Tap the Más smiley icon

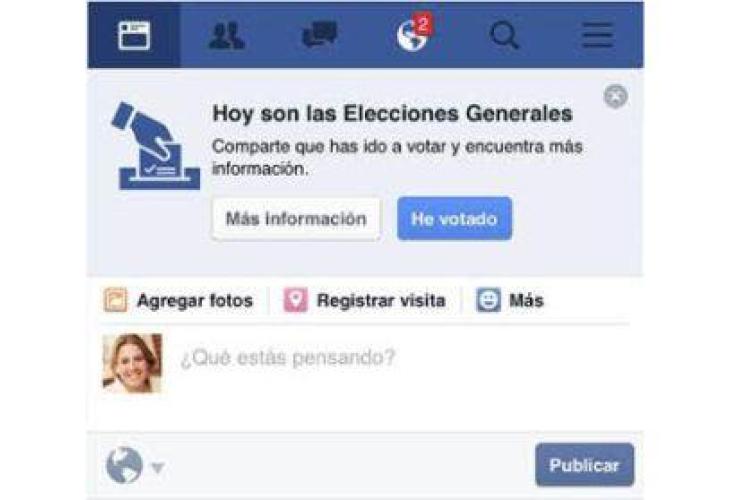488,300
